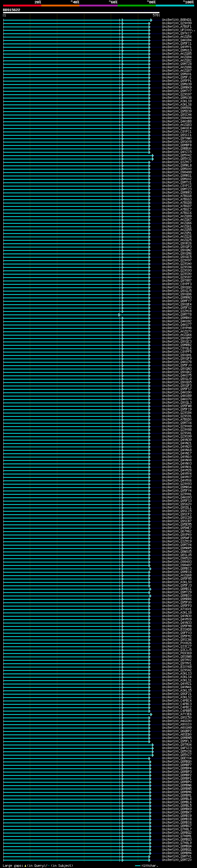Select the UniRef100_Q9MTZ8 entry
The width and height of the screenshot is (197, 868).
pos(176,64)
